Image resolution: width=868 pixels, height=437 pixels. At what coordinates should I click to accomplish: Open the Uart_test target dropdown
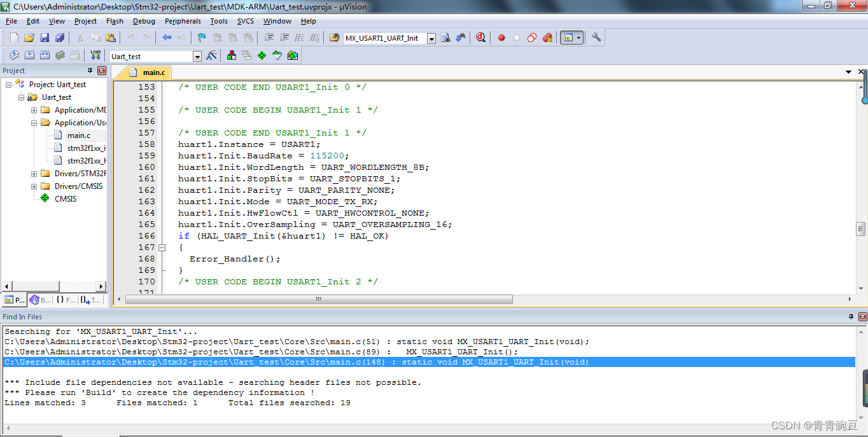pyautogui.click(x=197, y=57)
